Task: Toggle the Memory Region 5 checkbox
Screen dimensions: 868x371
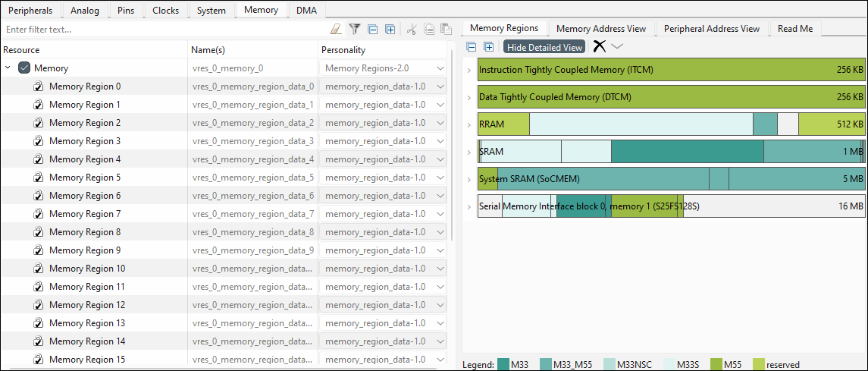Action: click(x=39, y=178)
